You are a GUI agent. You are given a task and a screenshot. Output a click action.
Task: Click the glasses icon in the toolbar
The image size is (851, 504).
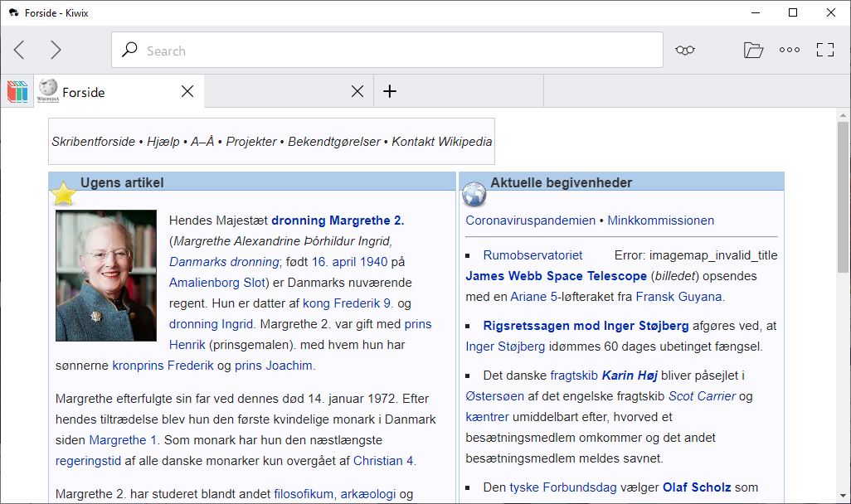pos(684,50)
